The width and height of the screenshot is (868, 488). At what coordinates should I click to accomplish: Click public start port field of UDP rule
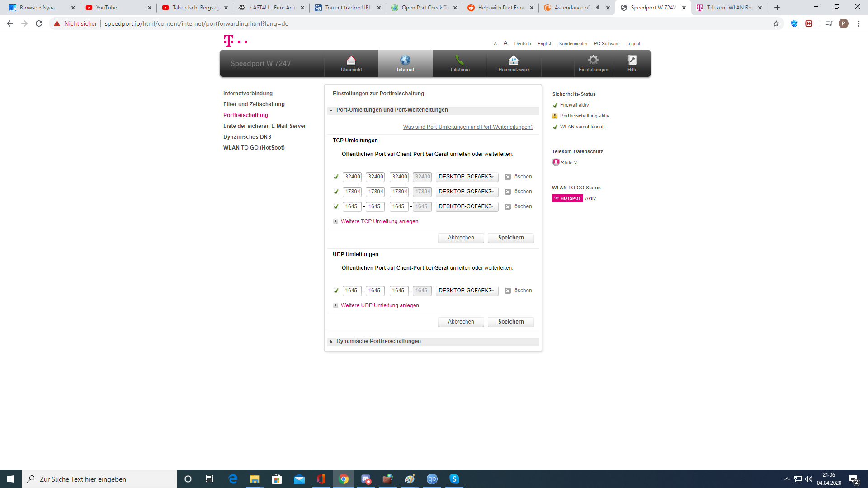coord(352,291)
